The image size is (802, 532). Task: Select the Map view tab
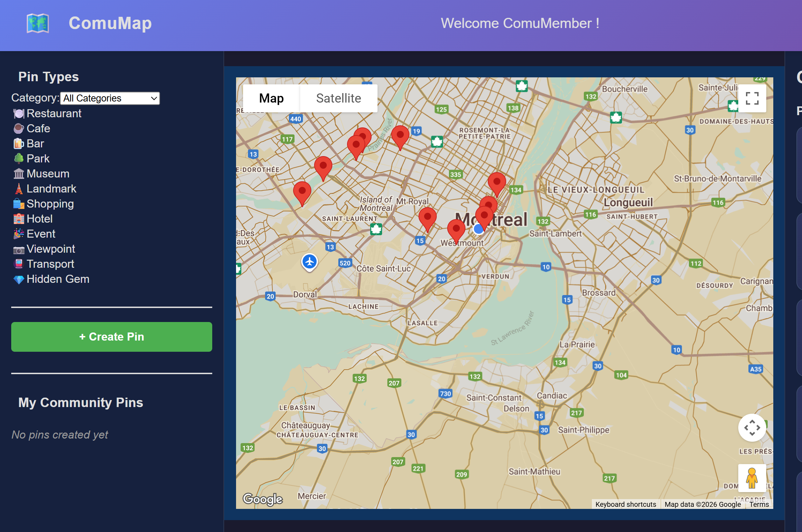(x=271, y=98)
